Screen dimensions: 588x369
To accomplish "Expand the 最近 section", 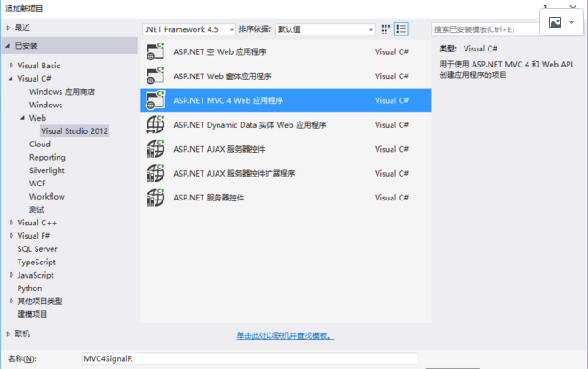I will [8, 27].
